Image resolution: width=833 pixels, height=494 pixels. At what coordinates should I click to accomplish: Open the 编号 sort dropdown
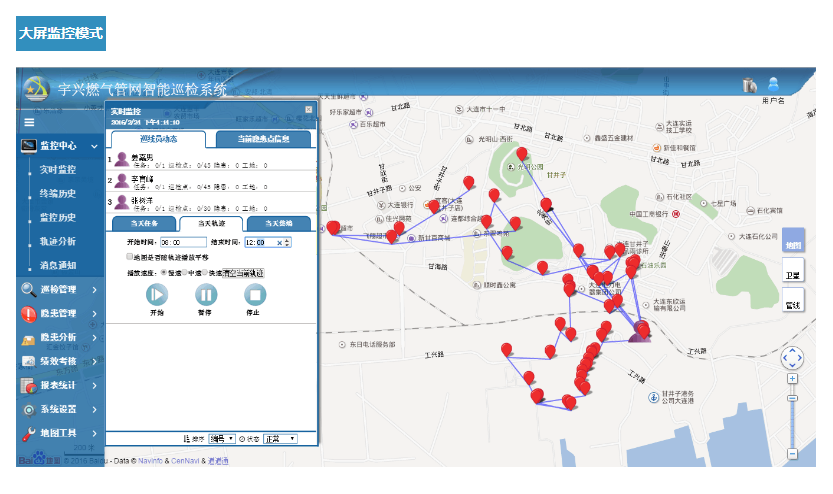(222, 438)
